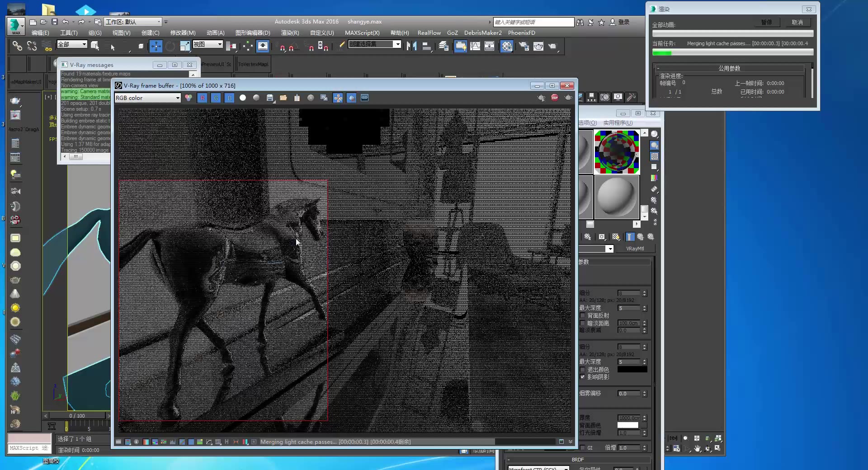Stop the current V-Ray render

click(555, 98)
